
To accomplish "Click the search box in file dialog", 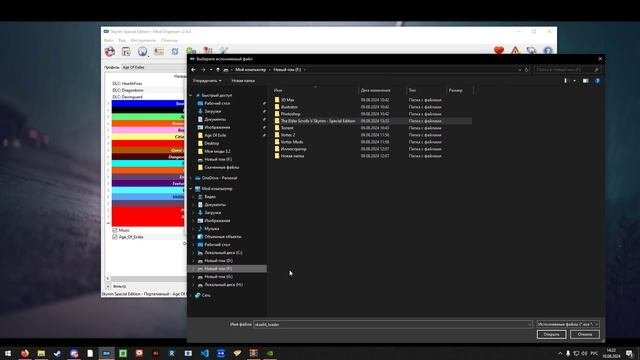I will click(567, 70).
